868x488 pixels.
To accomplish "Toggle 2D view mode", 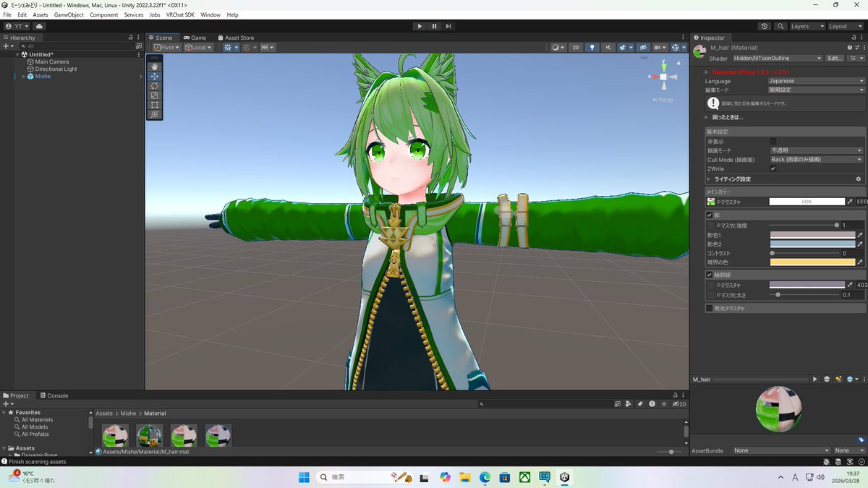I will pyautogui.click(x=576, y=47).
